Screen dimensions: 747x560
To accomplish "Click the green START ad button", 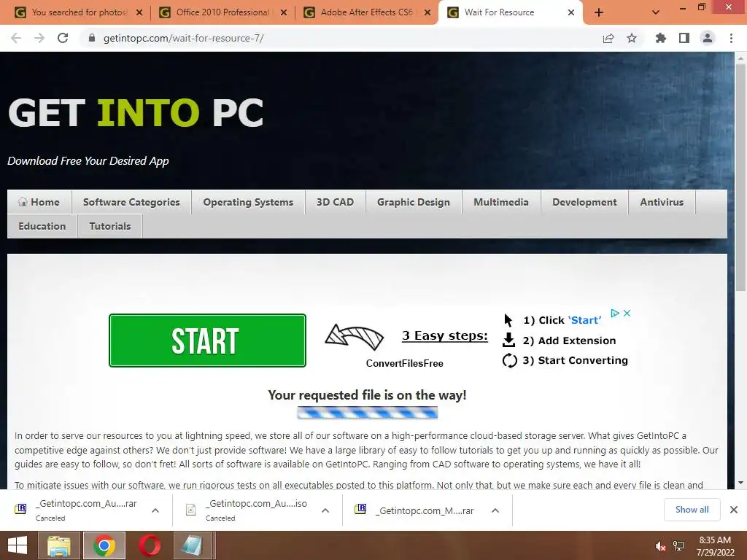I will (207, 341).
